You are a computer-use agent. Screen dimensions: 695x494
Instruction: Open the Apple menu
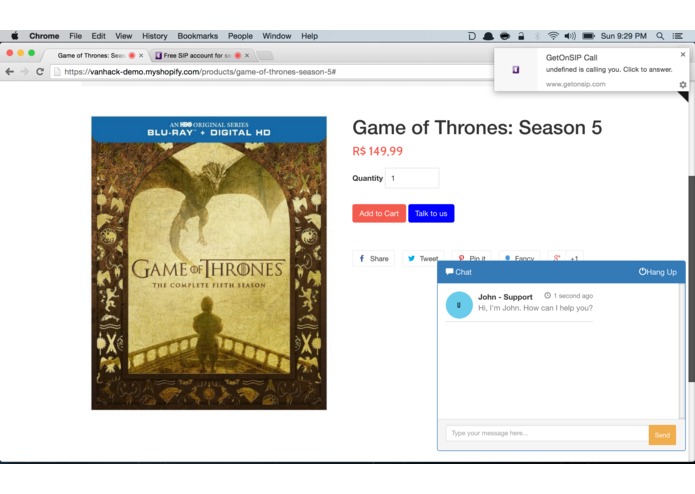(x=15, y=36)
